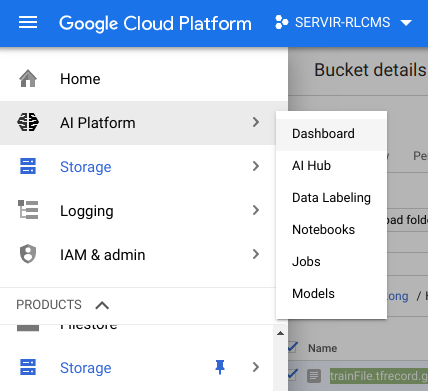
Task: Select pinned Storage label in navigation
Action: (x=86, y=167)
